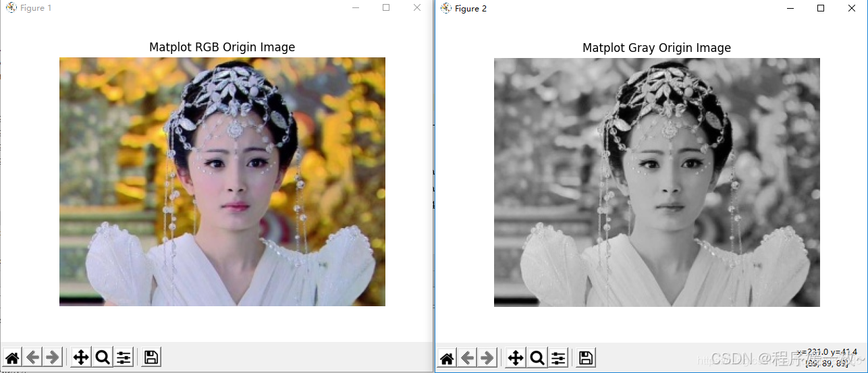Open subplot configuration in Figure 2

click(x=558, y=358)
